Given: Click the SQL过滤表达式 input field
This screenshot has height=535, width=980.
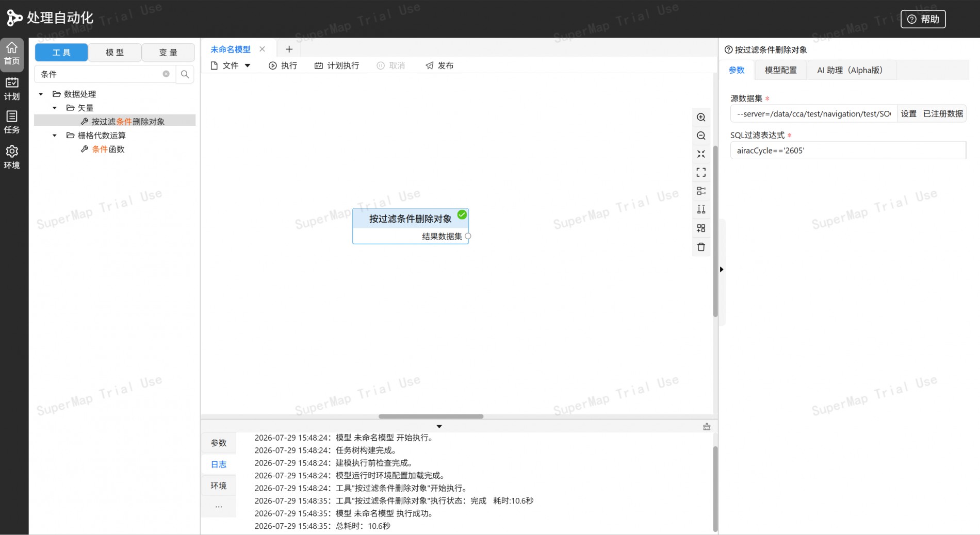Looking at the screenshot, I should [x=848, y=151].
